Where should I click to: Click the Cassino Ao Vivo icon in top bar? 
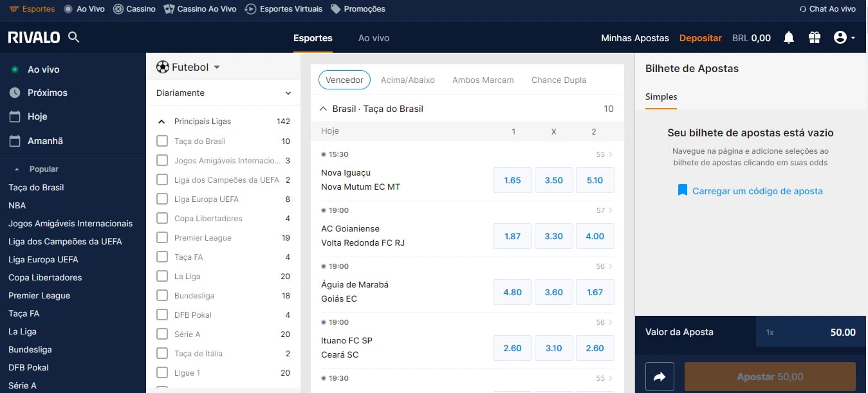pyautogui.click(x=169, y=9)
